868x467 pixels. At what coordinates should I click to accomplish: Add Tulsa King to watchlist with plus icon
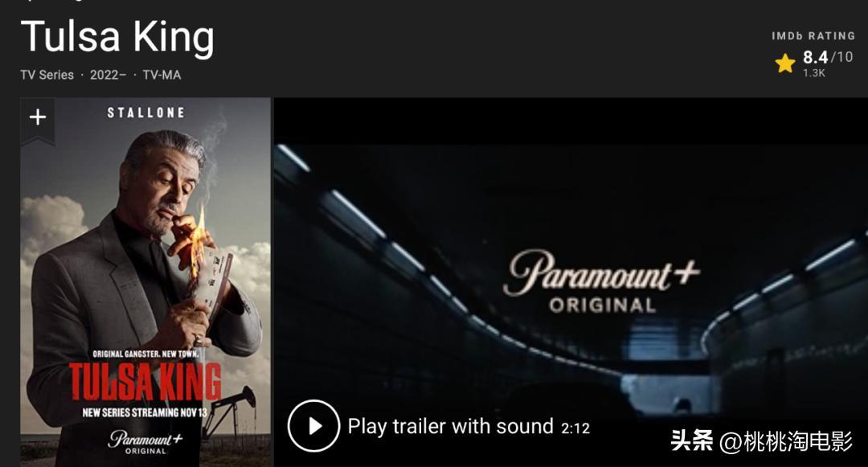(38, 117)
